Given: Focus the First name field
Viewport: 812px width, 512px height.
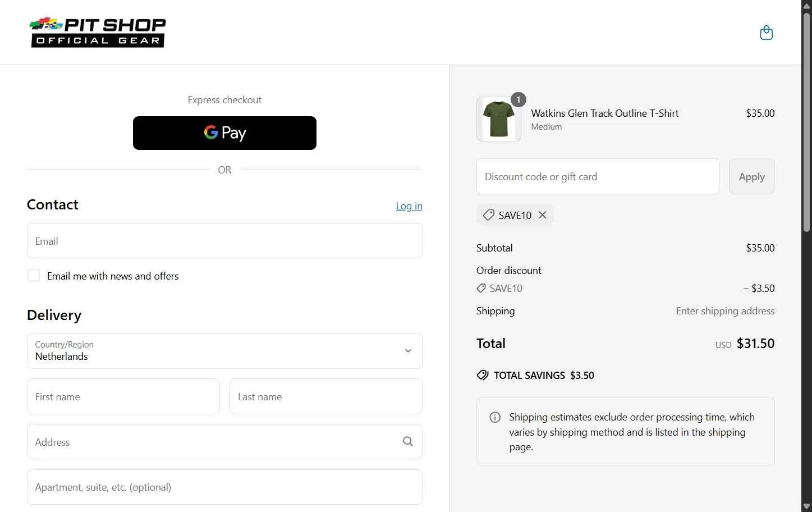Looking at the screenshot, I should [123, 396].
